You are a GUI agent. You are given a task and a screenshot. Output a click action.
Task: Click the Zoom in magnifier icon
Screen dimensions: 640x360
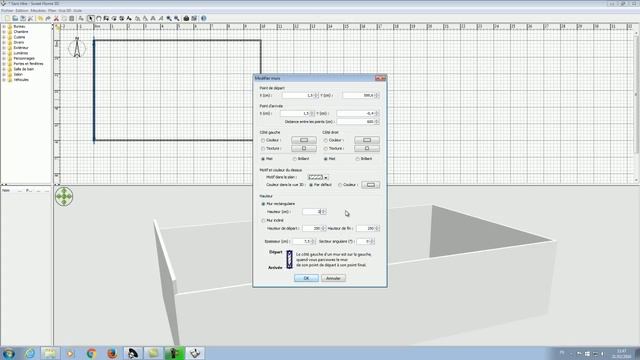[169, 18]
